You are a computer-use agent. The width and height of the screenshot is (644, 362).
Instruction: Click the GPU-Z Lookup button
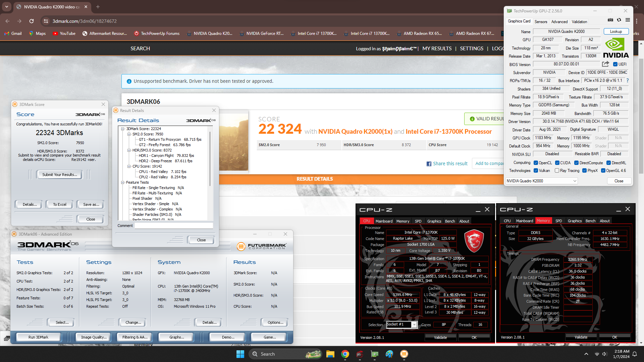(x=616, y=32)
